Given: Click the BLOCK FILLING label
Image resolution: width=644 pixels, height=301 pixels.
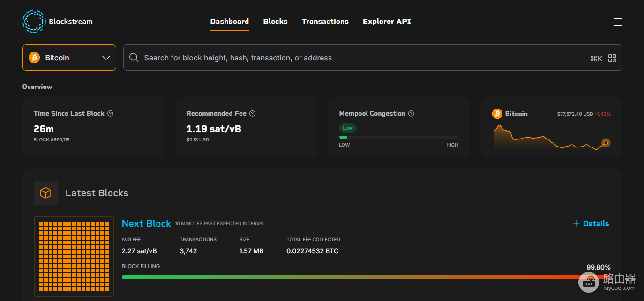Looking at the screenshot, I should [141, 266].
